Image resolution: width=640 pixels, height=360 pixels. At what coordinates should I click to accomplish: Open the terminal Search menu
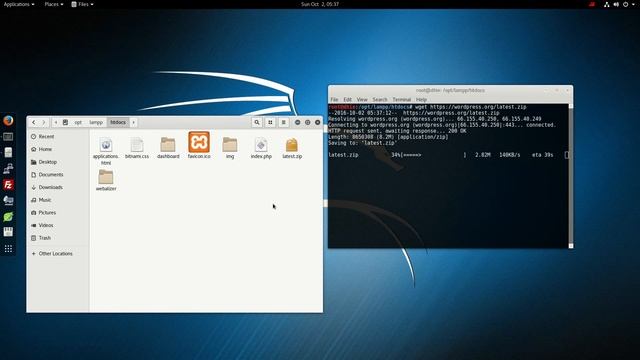click(x=380, y=100)
